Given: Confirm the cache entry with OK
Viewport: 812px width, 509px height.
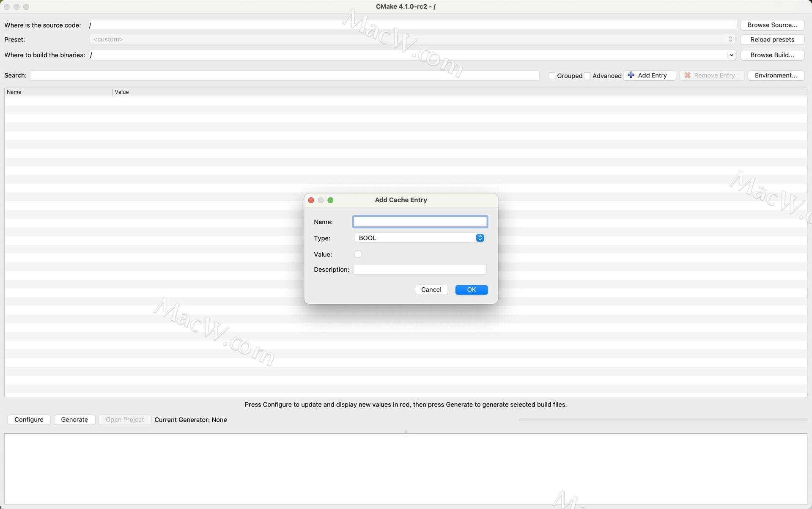Looking at the screenshot, I should tap(471, 290).
